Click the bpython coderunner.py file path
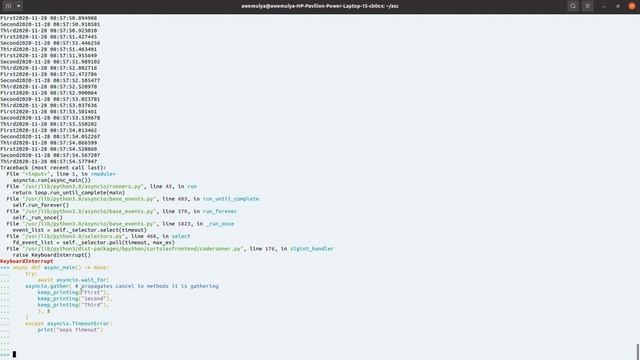 [x=133, y=249]
